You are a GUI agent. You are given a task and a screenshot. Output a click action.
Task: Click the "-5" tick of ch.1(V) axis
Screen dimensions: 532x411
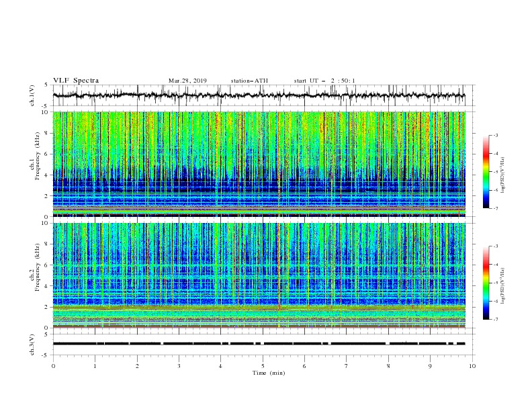46,106
